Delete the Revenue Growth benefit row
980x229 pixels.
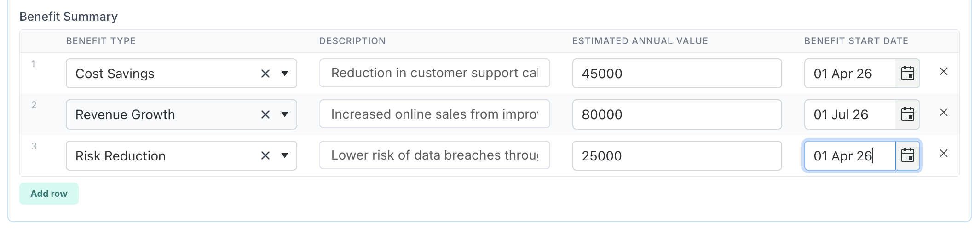point(943,113)
